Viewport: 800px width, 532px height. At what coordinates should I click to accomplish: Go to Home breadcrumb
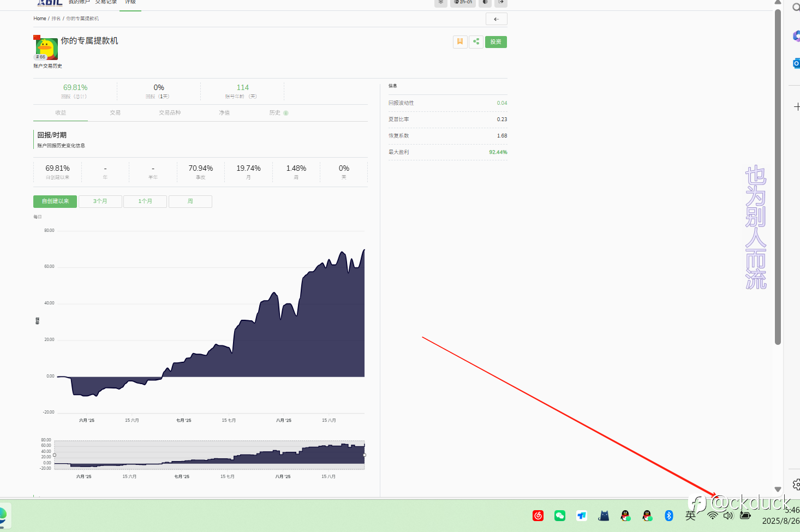39,19
